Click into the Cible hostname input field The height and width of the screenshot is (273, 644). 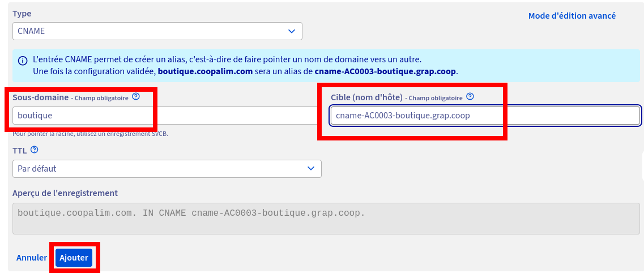(x=485, y=116)
